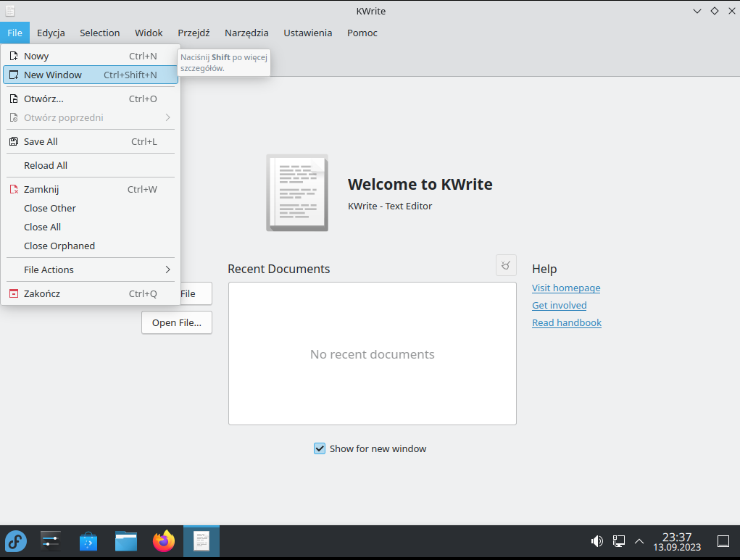Select the Nowy menu entry
The height and width of the screenshot is (560, 740).
[91, 56]
